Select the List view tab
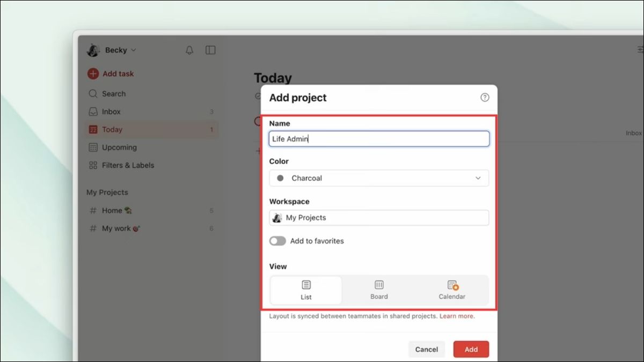Screen dimensions: 644x362 pos(306,290)
